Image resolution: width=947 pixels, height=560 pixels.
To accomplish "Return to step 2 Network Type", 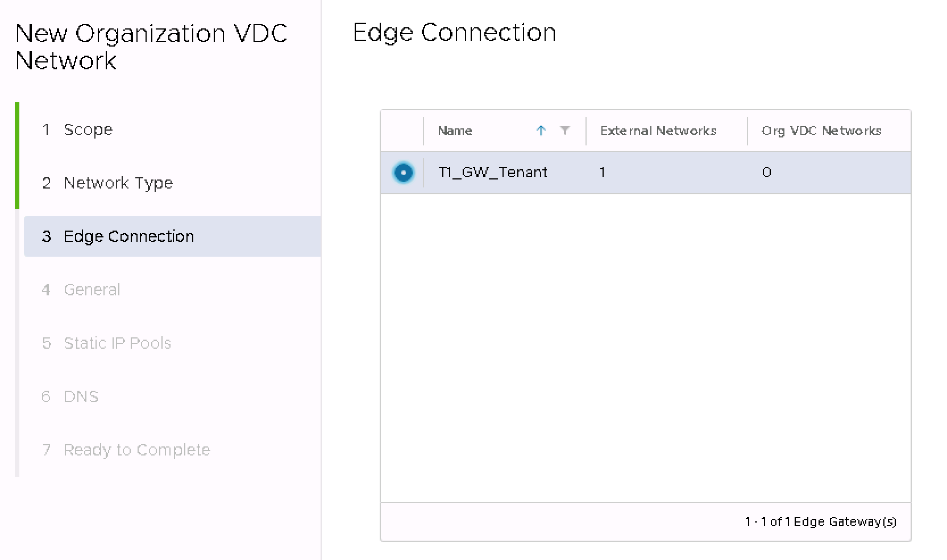I will (118, 183).
